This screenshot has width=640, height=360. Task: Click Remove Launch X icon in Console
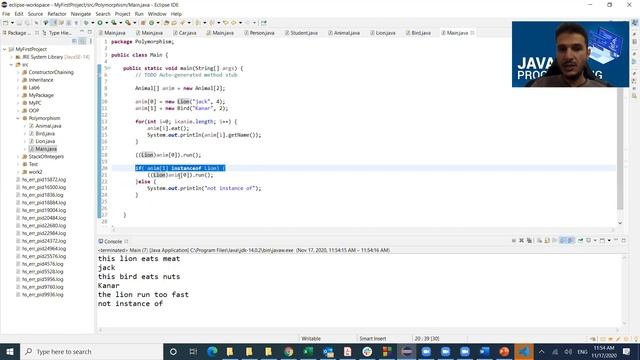pyautogui.click(x=521, y=241)
